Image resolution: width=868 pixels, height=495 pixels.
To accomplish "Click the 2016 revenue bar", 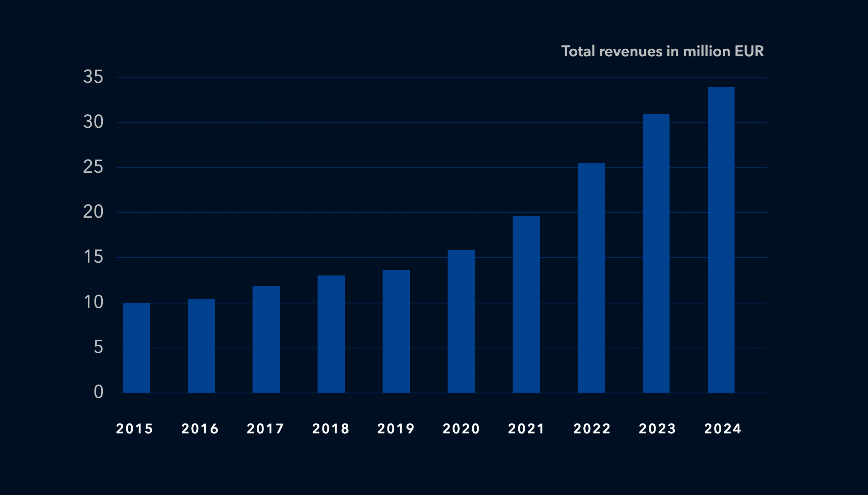I will tap(201, 346).
